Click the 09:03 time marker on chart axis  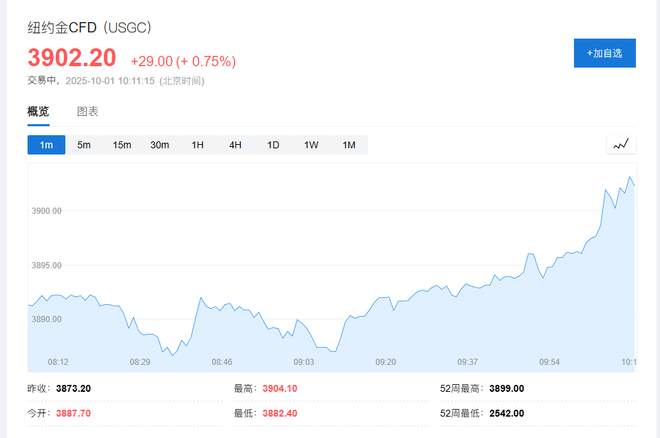303,362
